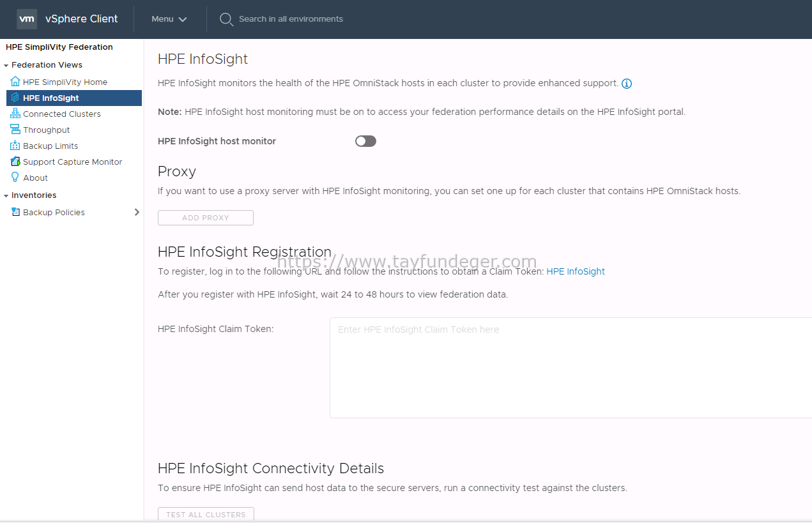This screenshot has height=523, width=812.
Task: Click the ADD PROXY button
Action: pos(206,218)
